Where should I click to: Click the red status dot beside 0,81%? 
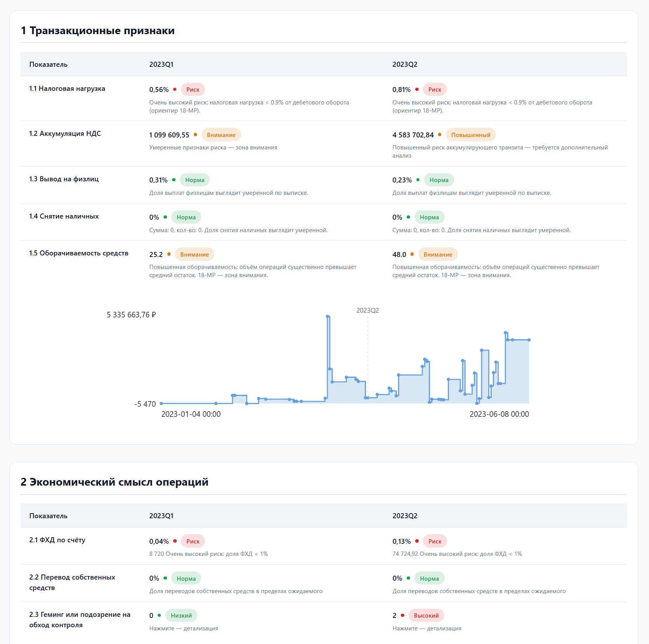pos(417,89)
